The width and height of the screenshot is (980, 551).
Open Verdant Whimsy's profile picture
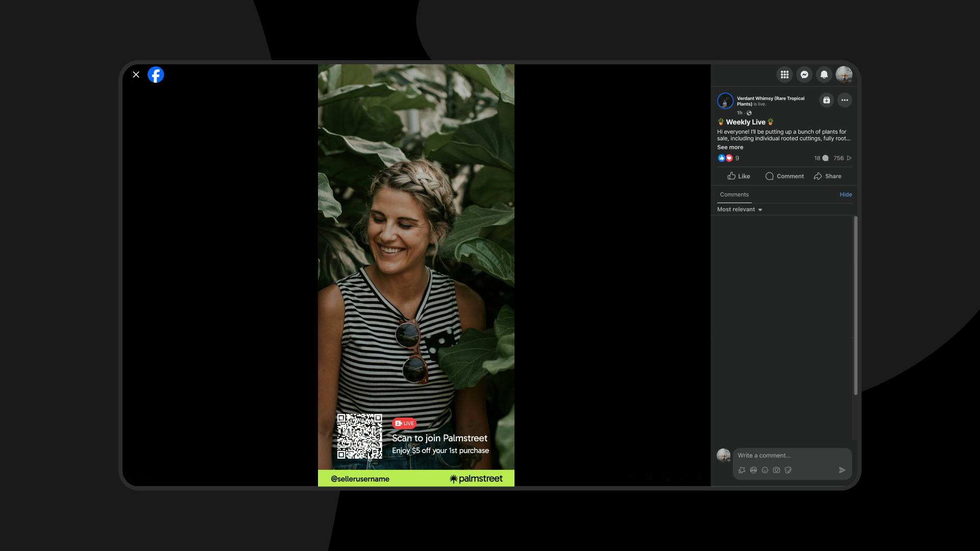point(725,101)
